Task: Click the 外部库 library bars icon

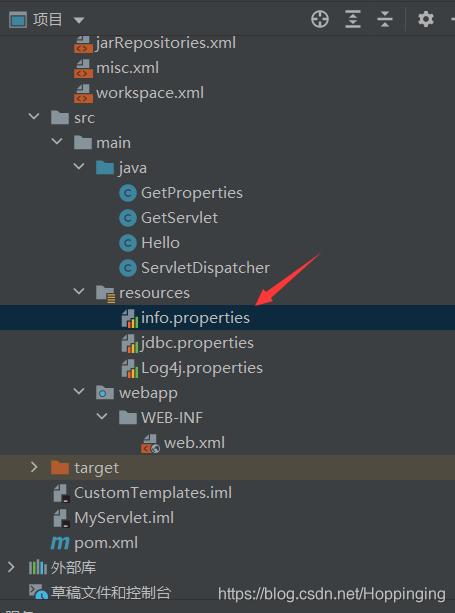Action: pyautogui.click(x=38, y=568)
